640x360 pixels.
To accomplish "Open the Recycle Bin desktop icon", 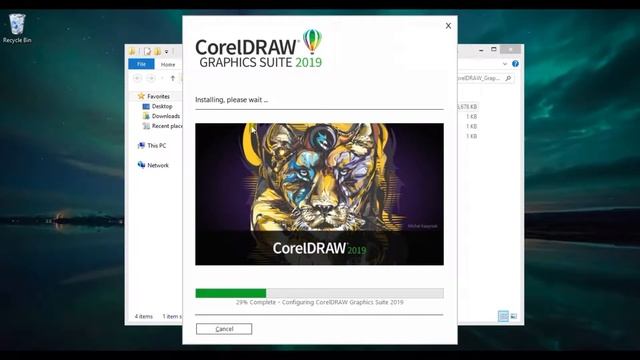I will [x=17, y=28].
